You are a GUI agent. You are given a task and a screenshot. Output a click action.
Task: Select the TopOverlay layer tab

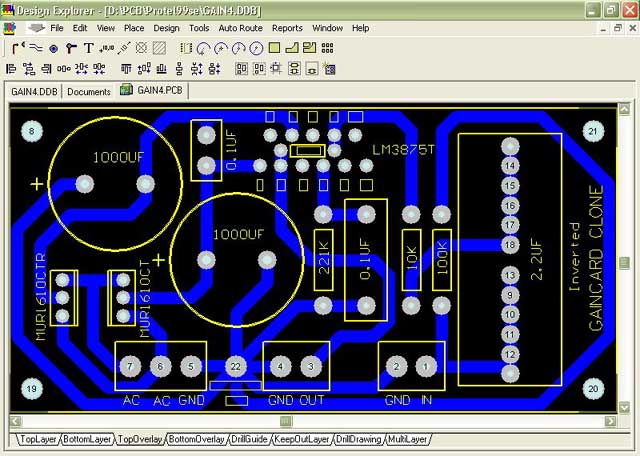(x=140, y=439)
